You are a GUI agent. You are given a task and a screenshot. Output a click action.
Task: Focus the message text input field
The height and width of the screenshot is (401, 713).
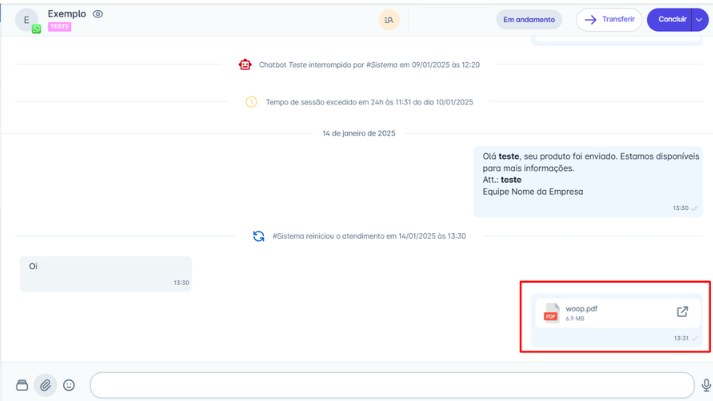tap(391, 385)
